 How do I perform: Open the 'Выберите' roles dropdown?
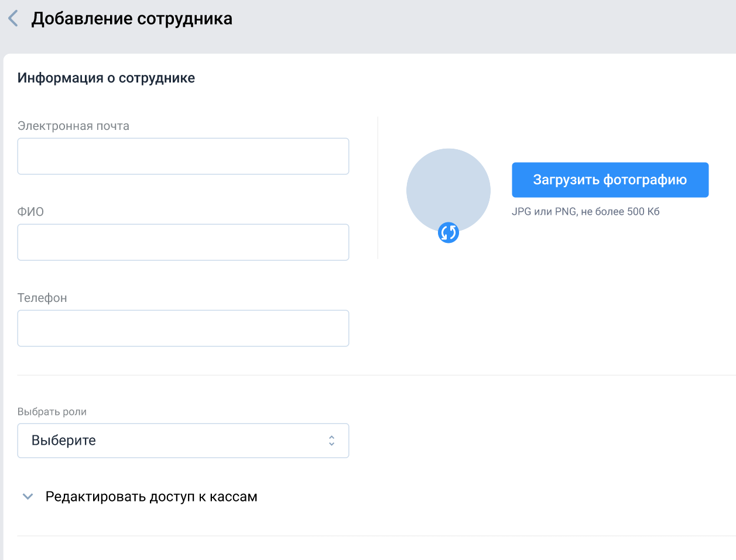pyautogui.click(x=183, y=441)
